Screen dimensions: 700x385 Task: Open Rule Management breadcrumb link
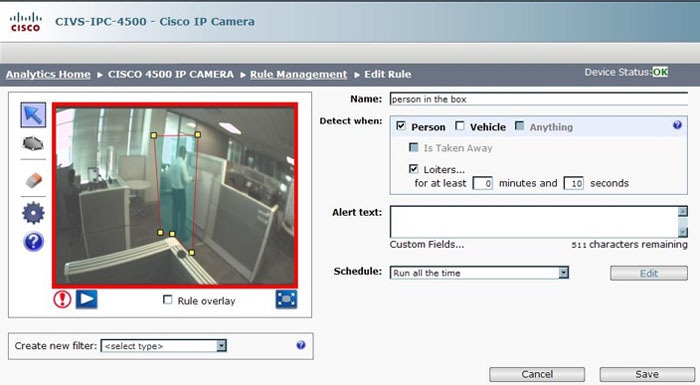298,74
